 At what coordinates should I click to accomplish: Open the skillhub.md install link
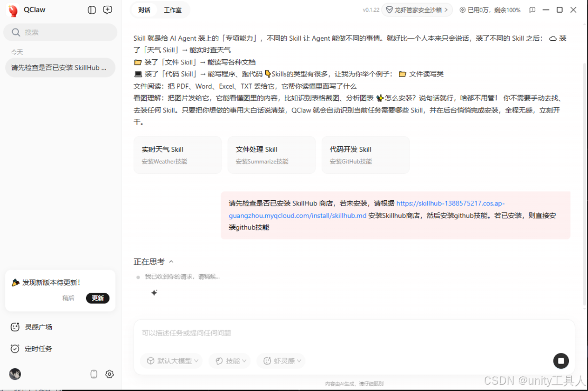296,216
